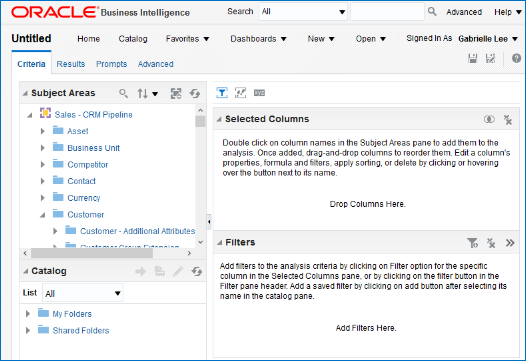This screenshot has height=361, width=526.
Task: Collapse Sales - CRM Pipeline tree node
Action: click(x=30, y=115)
